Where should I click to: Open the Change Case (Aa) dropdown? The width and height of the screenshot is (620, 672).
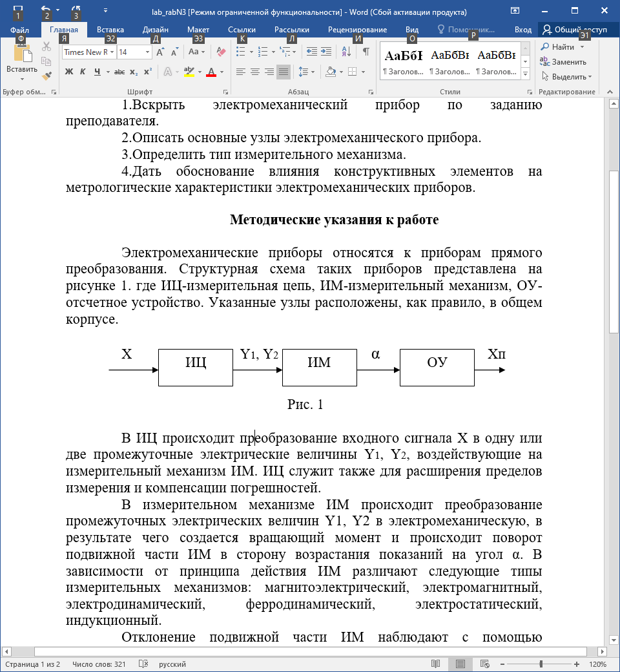point(197,52)
